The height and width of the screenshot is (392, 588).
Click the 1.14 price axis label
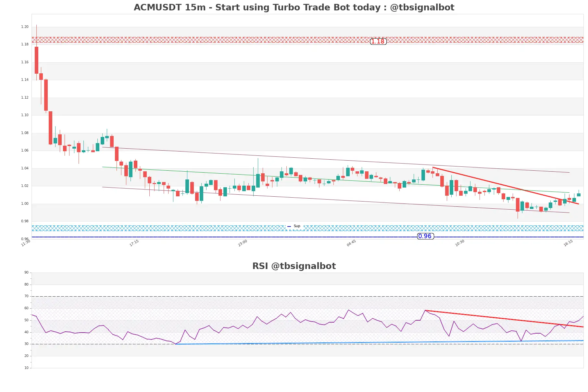point(25,80)
